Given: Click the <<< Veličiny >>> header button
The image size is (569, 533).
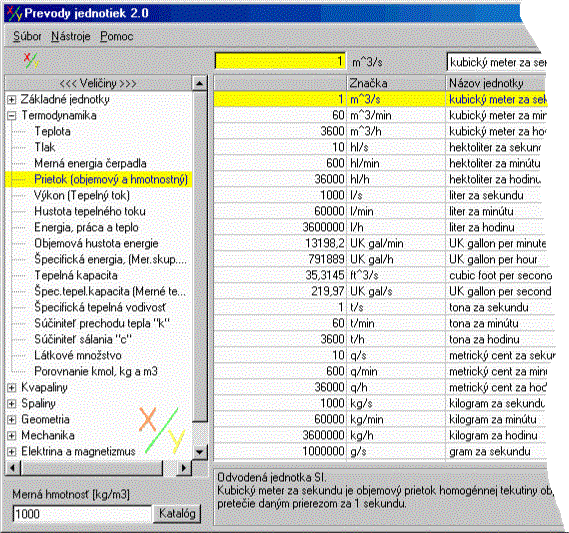Looking at the screenshot, I should pos(98,83).
